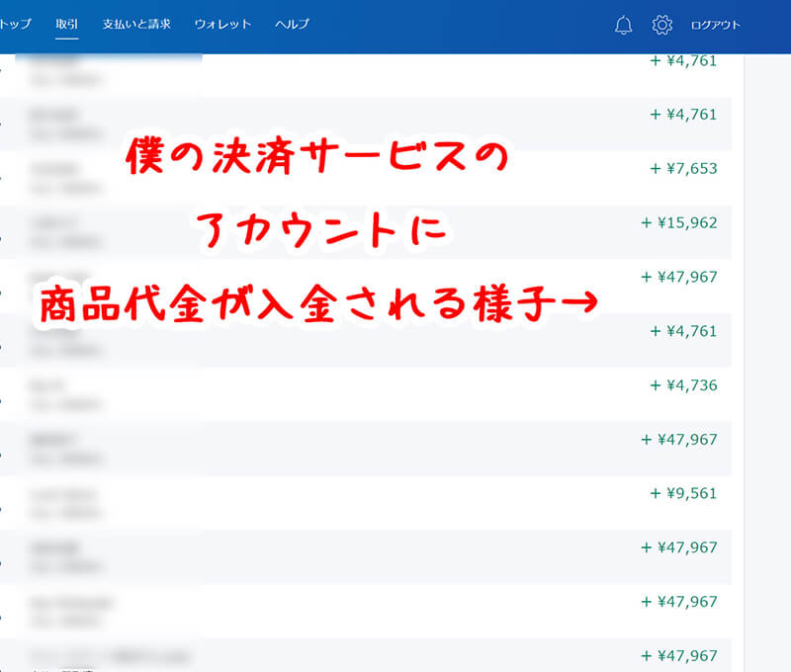Select the bottommost +¥47,967 transaction row
791x672 pixels.
click(678, 655)
